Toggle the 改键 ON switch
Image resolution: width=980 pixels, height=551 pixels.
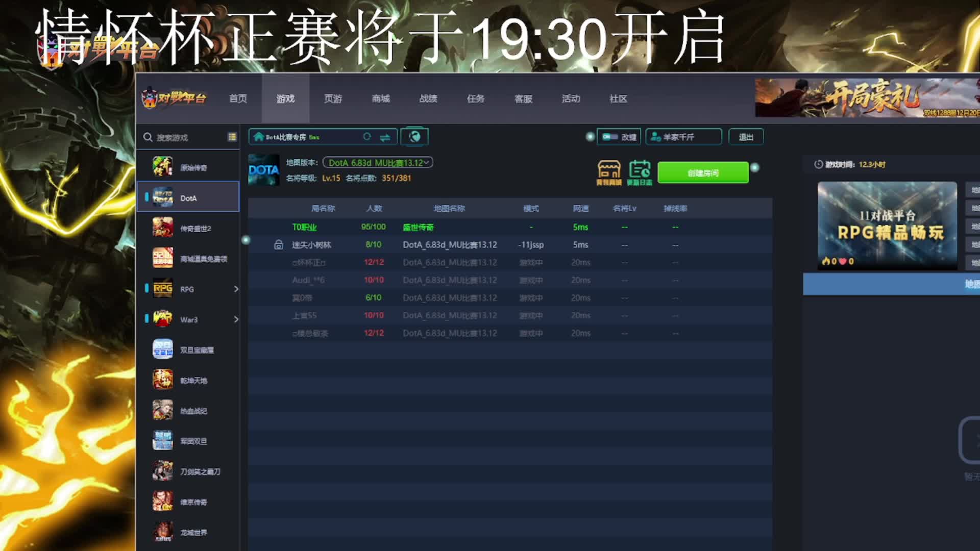coord(609,137)
